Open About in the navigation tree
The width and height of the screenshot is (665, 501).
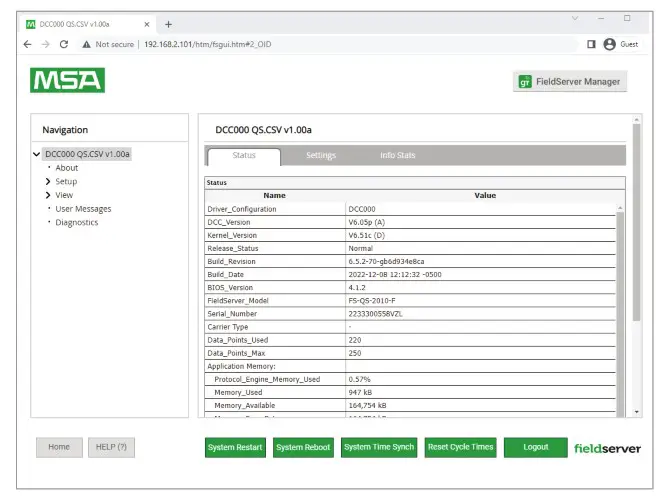[x=66, y=168]
